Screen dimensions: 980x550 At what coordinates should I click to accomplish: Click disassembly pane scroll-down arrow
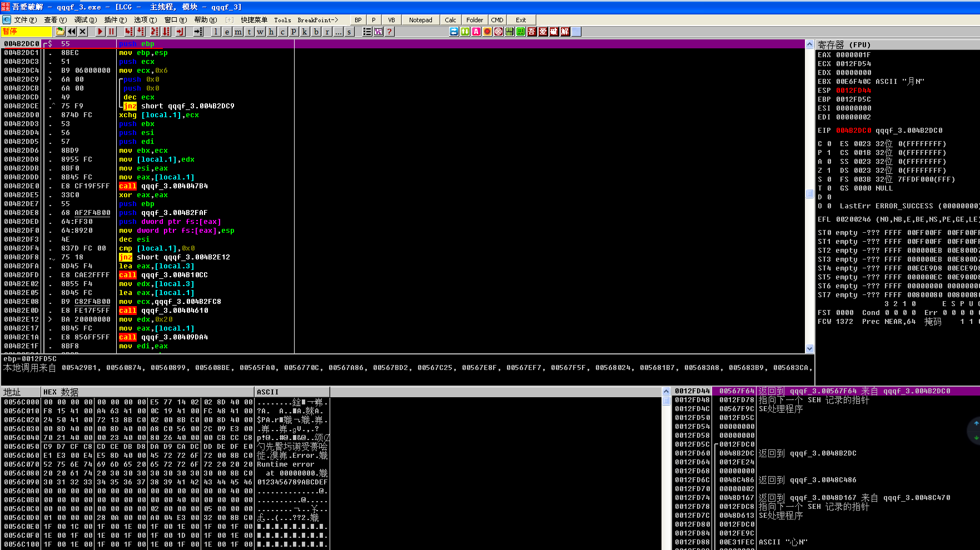point(809,348)
